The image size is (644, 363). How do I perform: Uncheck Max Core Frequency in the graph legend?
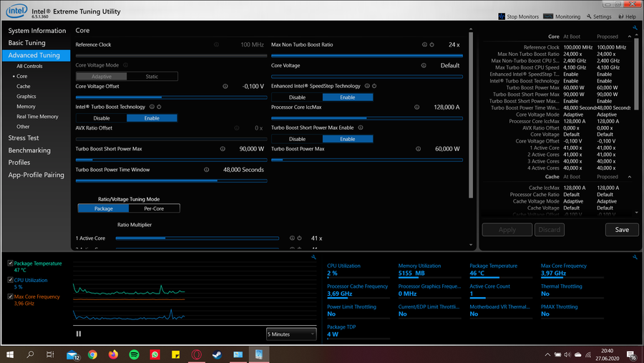coord(10,296)
